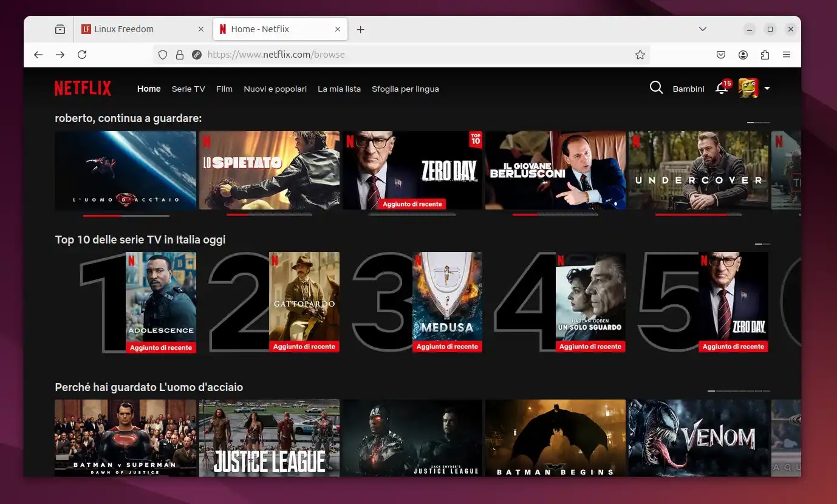
Task: Bookmark this page with star icon
Action: [x=640, y=55]
